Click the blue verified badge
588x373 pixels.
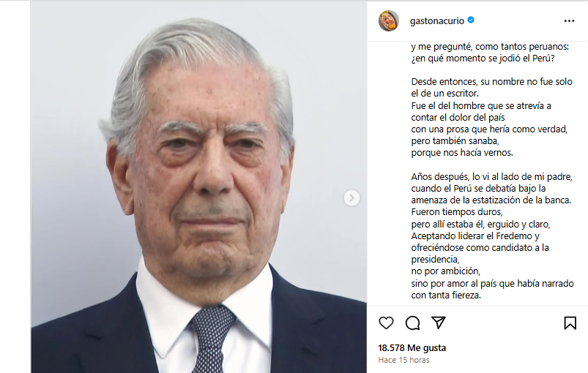pos(471,20)
